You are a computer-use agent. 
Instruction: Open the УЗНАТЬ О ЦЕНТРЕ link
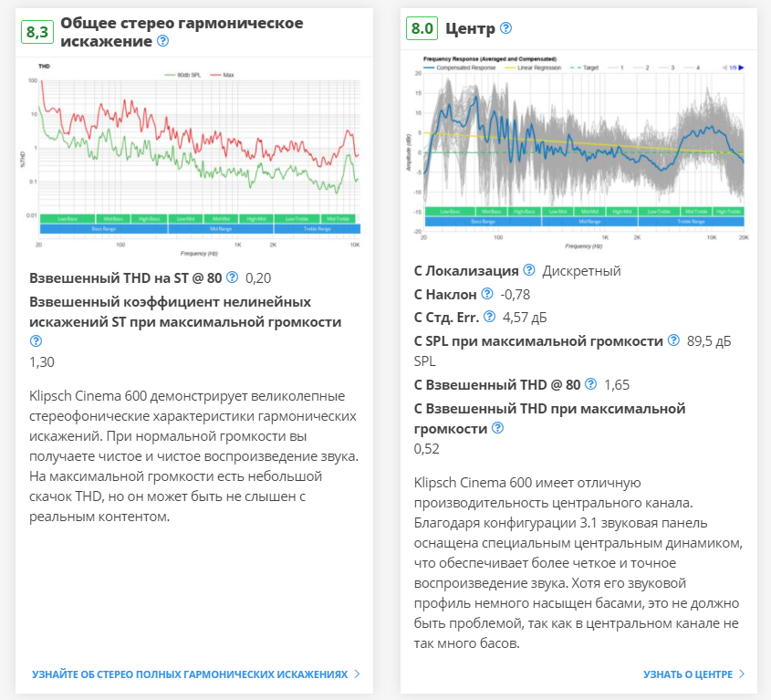point(687,674)
